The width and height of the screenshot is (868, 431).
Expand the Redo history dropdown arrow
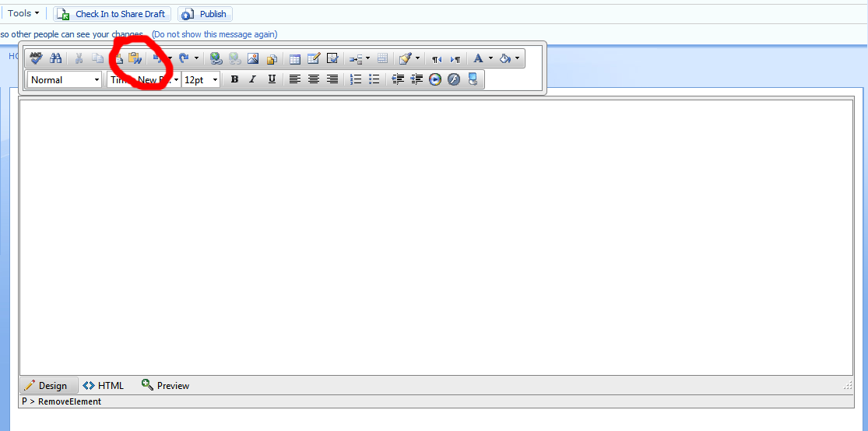coord(196,58)
